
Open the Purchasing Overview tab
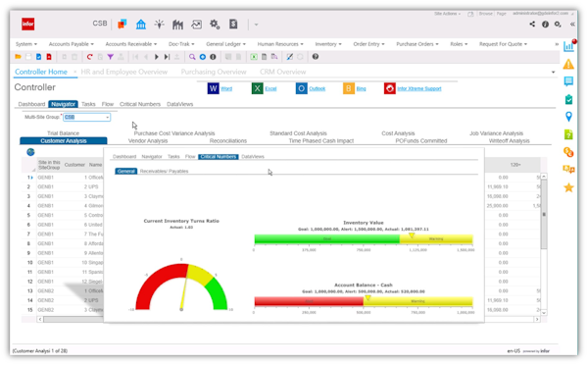(x=214, y=72)
